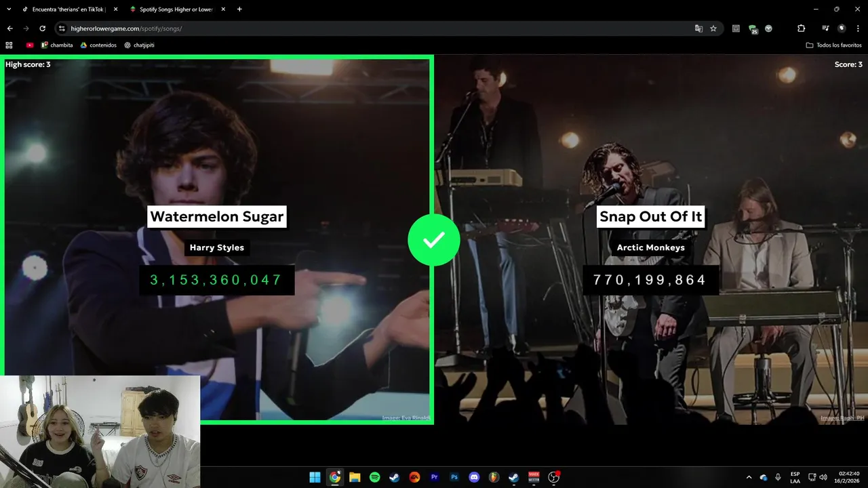
Task: Open the chambita bookmark
Action: pos(57,45)
